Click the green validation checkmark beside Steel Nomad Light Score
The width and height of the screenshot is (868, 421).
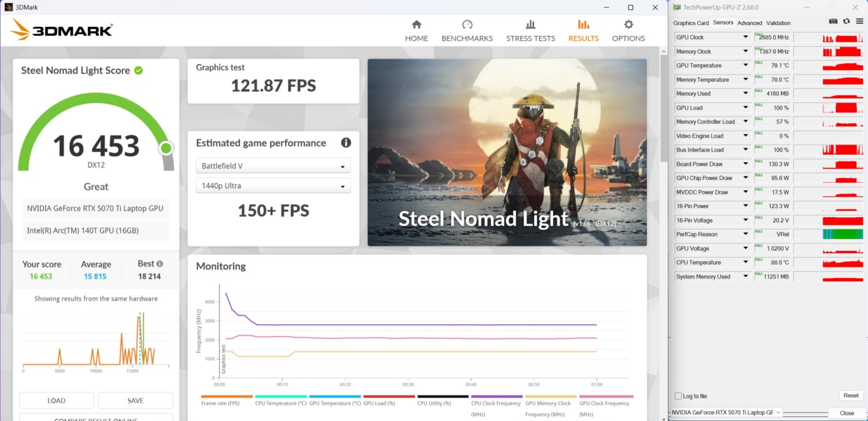(x=138, y=70)
